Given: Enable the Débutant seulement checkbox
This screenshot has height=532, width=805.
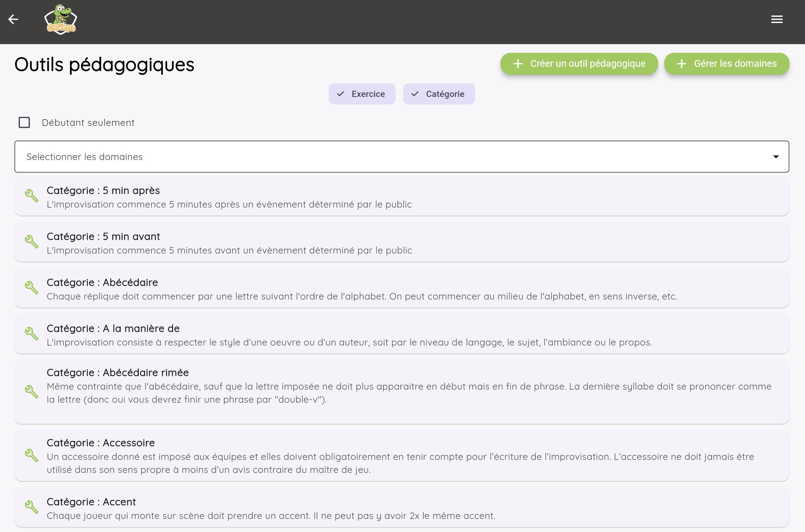Looking at the screenshot, I should 24,122.
